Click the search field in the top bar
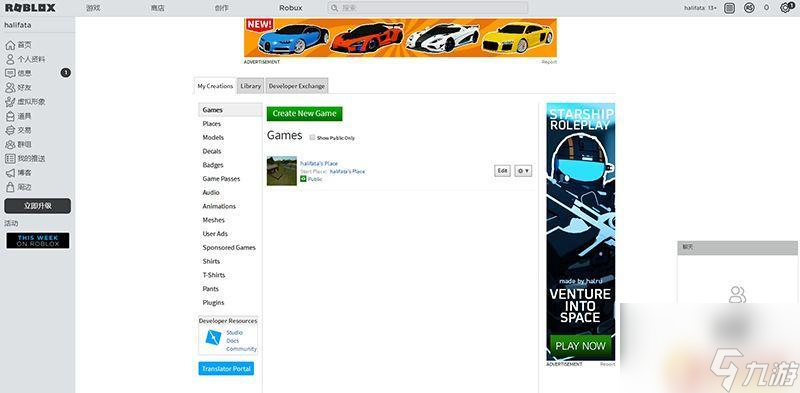Viewport: 800px width, 393px height. [x=428, y=8]
